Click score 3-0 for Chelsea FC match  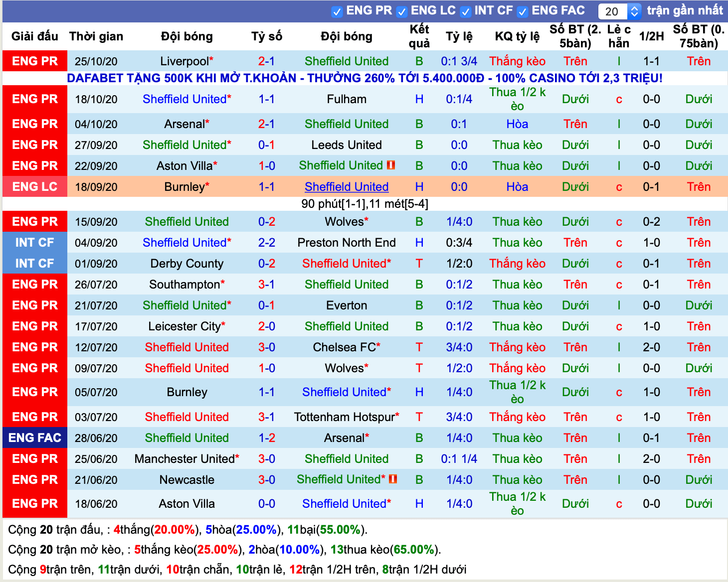point(267,347)
